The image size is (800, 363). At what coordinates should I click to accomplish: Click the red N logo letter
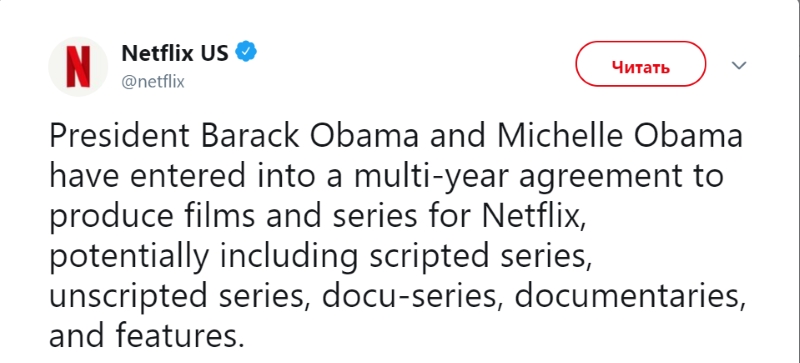coord(78,66)
